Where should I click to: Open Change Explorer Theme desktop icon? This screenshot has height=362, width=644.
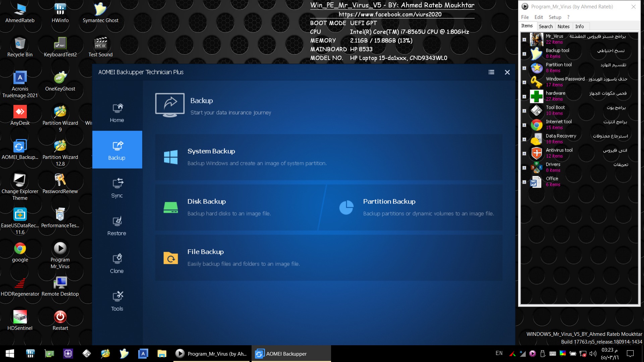click(20, 187)
